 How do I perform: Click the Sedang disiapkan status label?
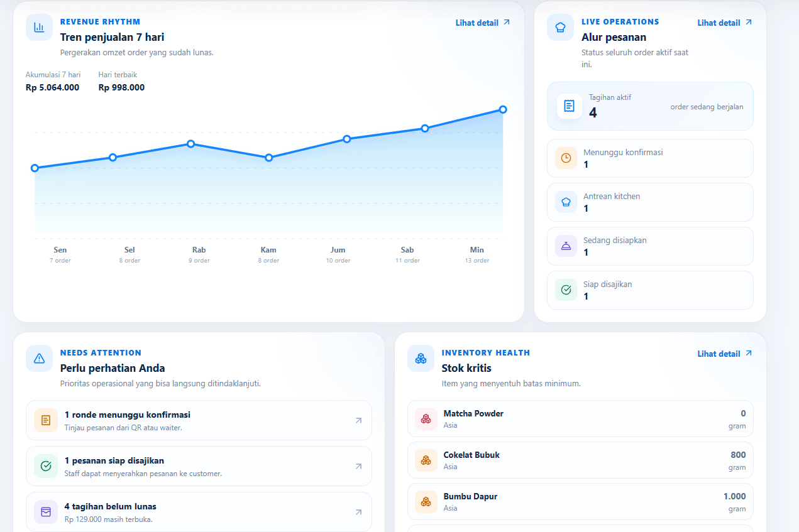(x=615, y=240)
